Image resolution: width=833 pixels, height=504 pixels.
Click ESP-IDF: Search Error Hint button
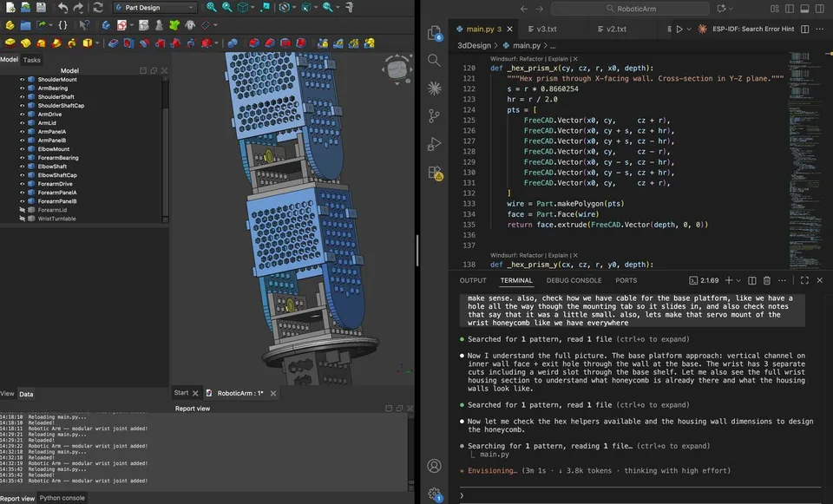point(753,29)
